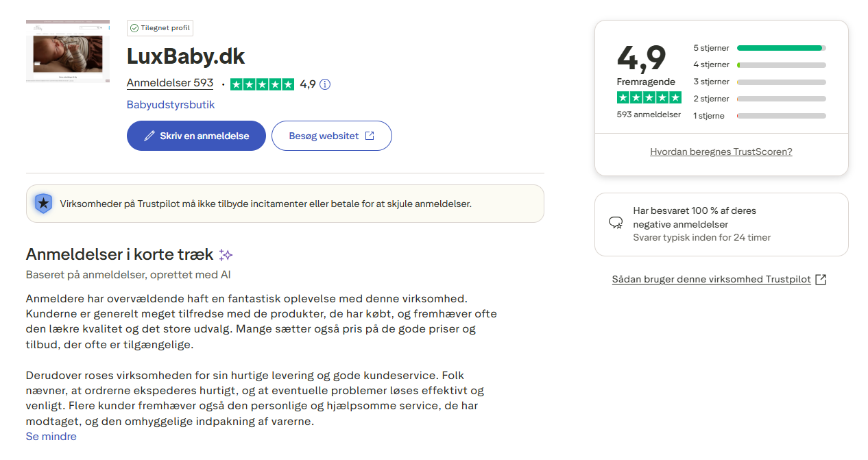Click the green Tilegnet profil checkmark badge

point(134,28)
